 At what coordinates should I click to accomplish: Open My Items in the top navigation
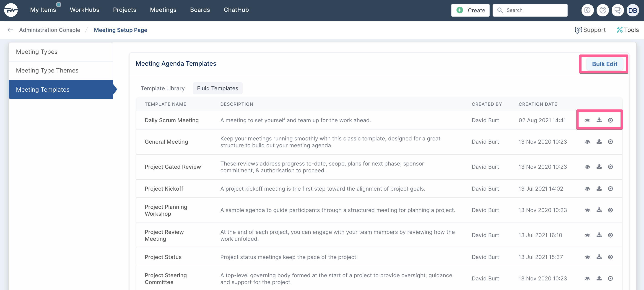click(x=43, y=10)
